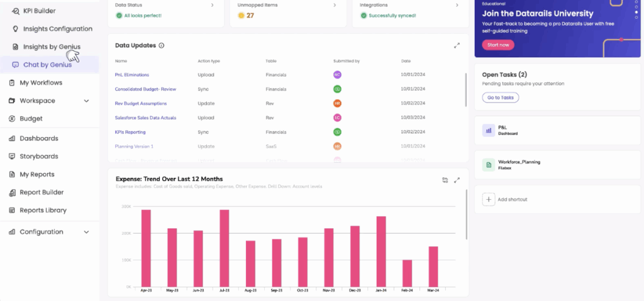Expand the Configuration sidebar section
This screenshot has height=301, width=644.
[86, 232]
